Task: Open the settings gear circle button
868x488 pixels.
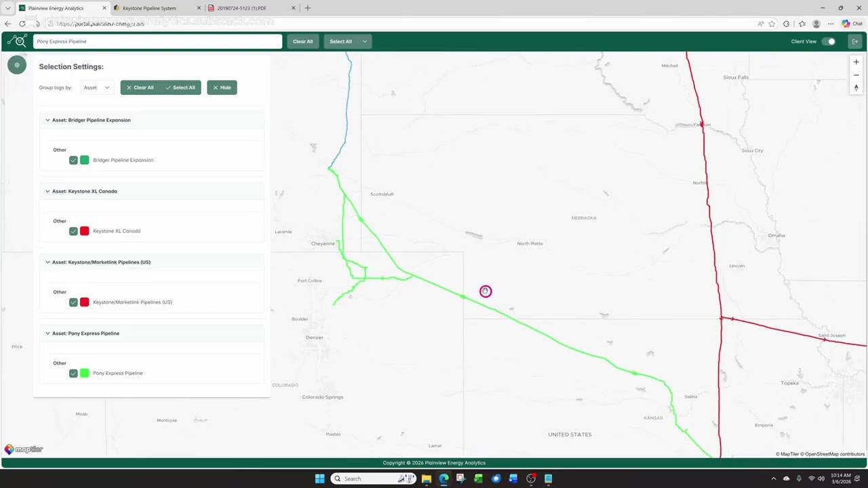Action: pyautogui.click(x=17, y=65)
